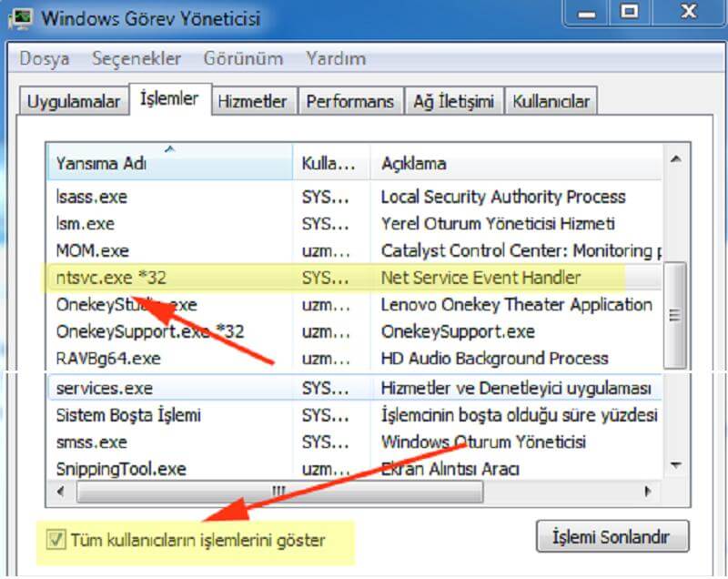728x579 pixels.
Task: Switch to the Kullanıcılar tab
Action: coord(551,102)
